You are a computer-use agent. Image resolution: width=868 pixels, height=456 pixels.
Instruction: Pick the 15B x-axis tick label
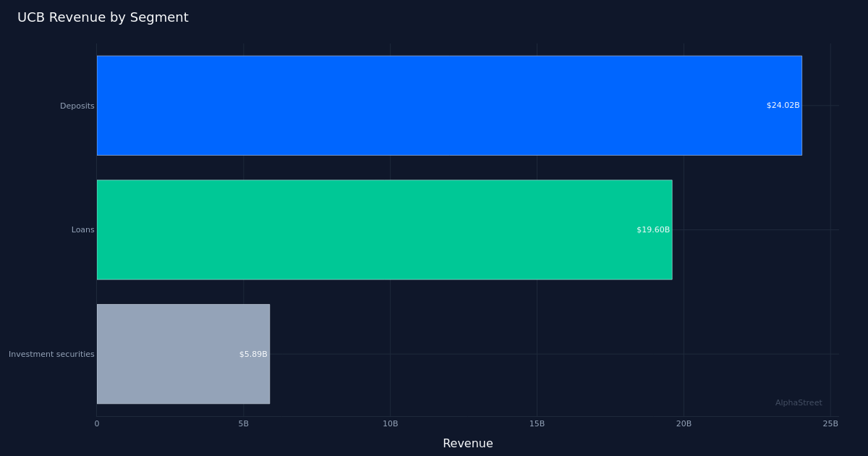537,424
